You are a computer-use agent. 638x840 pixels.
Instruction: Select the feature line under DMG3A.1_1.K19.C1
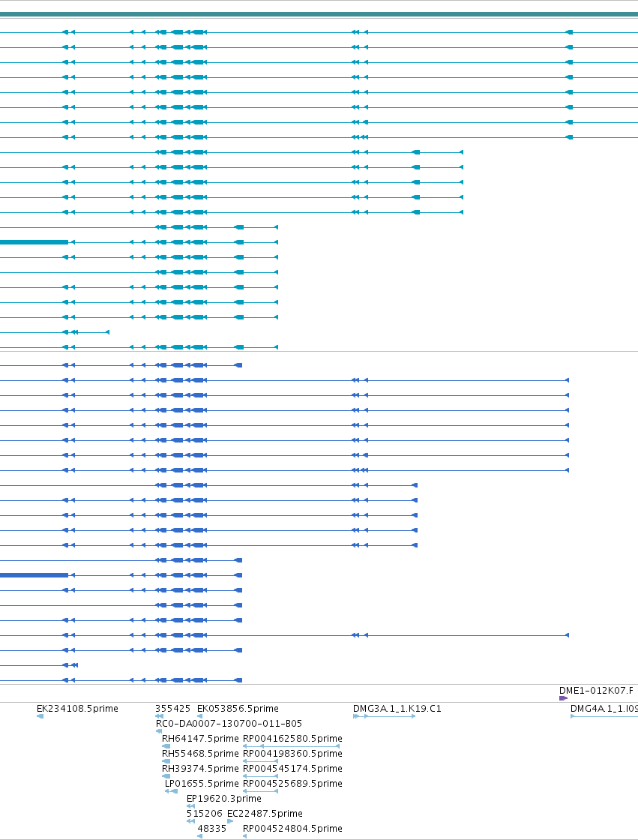pyautogui.click(x=384, y=716)
